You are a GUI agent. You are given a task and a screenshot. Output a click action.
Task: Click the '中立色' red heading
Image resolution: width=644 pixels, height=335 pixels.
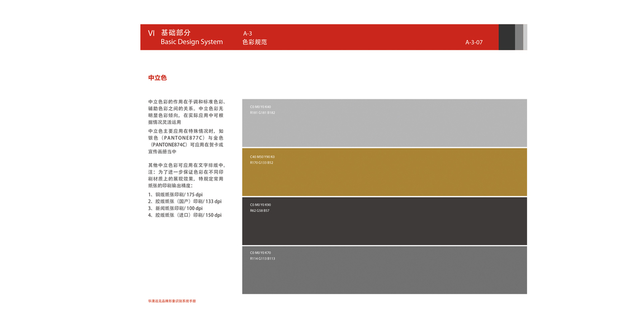(x=157, y=78)
